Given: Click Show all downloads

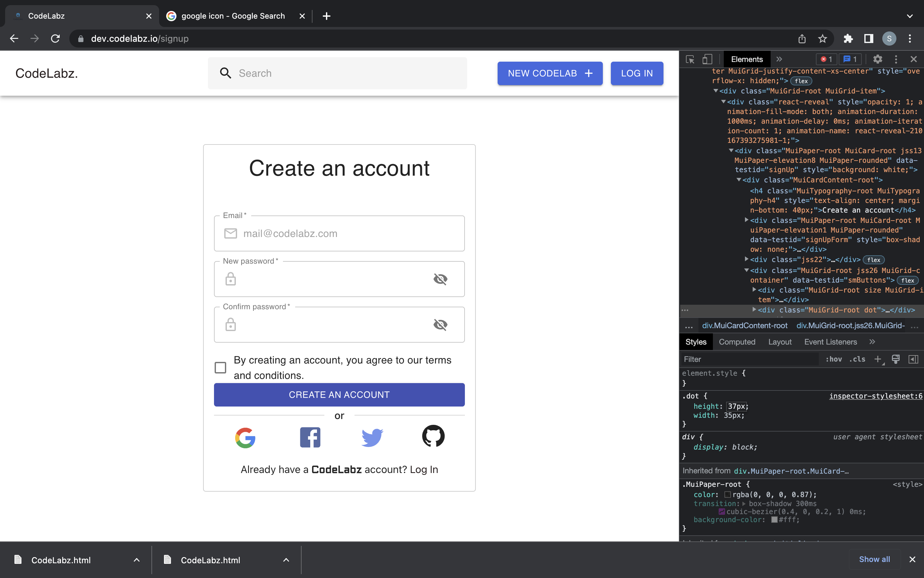Looking at the screenshot, I should (874, 559).
